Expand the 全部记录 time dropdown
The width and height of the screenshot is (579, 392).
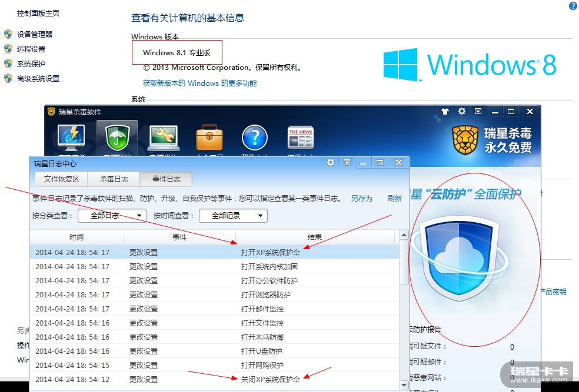(233, 216)
